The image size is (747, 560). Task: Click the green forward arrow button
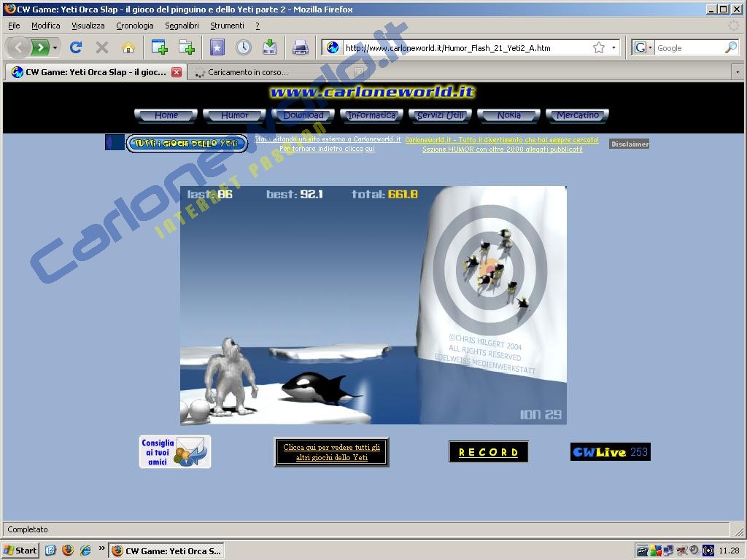coord(40,47)
